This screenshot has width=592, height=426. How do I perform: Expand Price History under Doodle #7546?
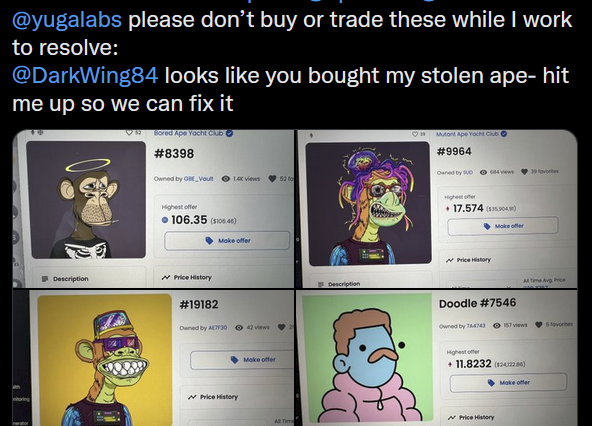click(x=471, y=417)
